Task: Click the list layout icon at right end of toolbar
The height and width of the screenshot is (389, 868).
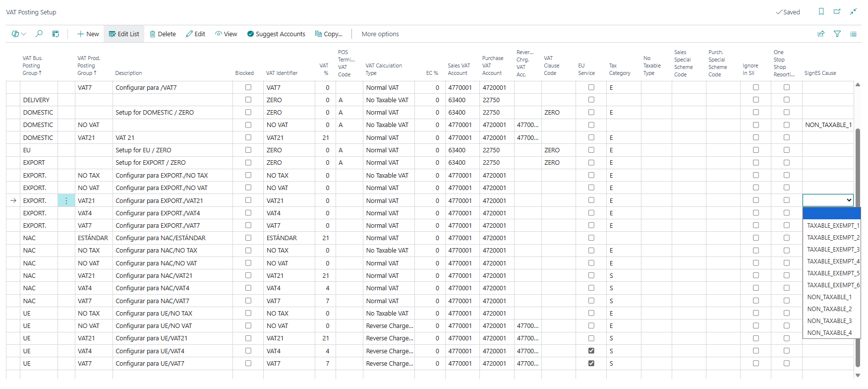Action: pyautogui.click(x=853, y=34)
